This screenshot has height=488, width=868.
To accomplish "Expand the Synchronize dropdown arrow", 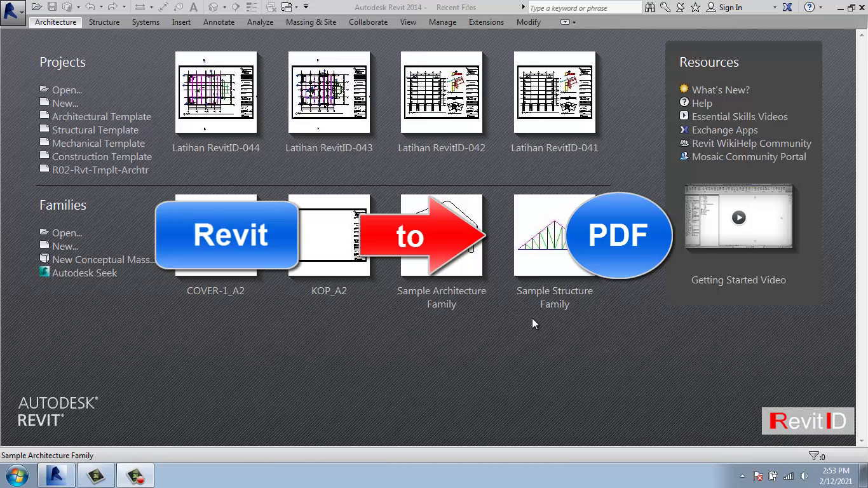I will 78,7.
